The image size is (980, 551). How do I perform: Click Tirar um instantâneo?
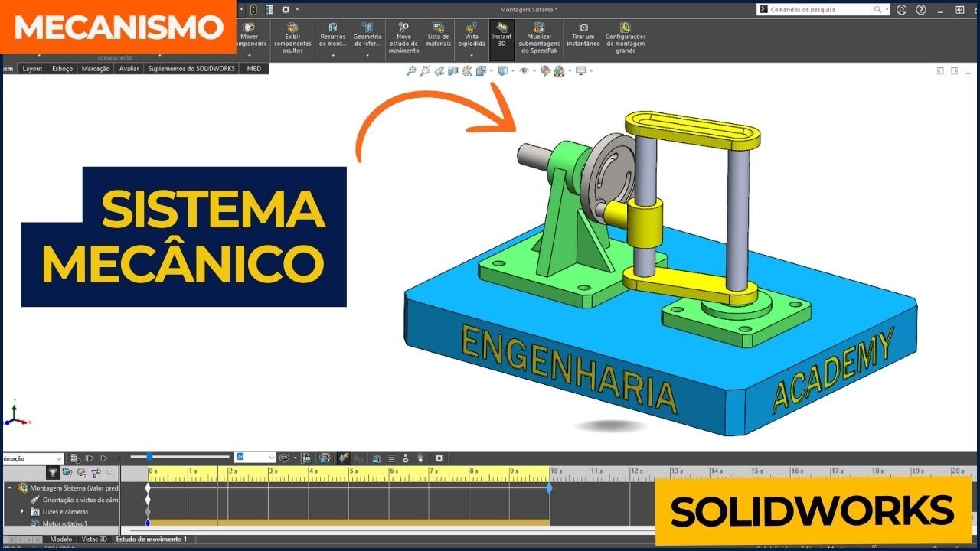(583, 35)
